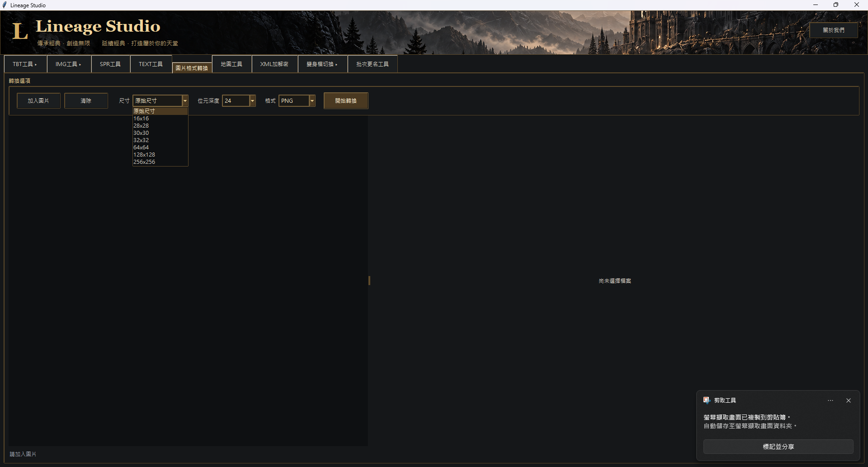The width and height of the screenshot is (868, 467).
Task: Switch to the SPR工具 tab
Action: point(110,64)
